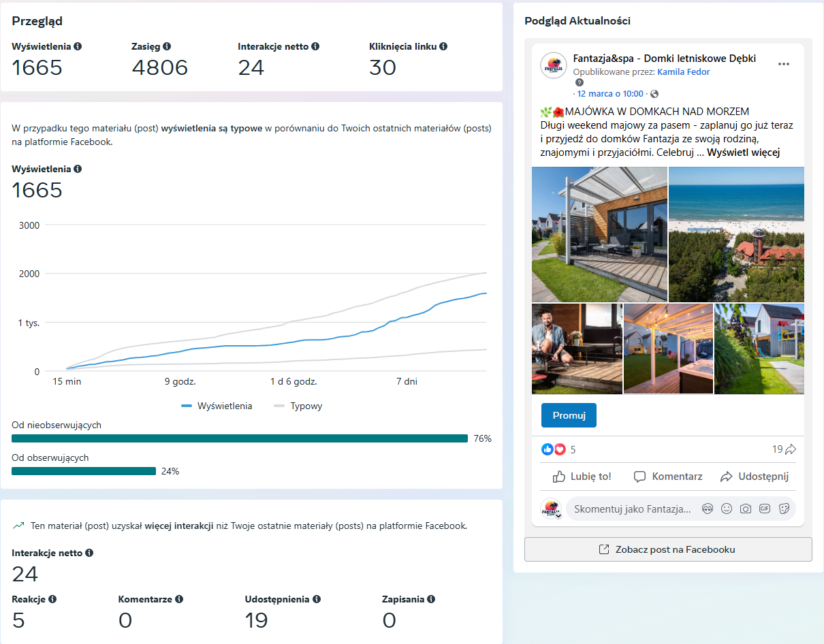This screenshot has height=644, width=824.
Task: Click info icon next to Reakcje
Action: [x=52, y=600]
